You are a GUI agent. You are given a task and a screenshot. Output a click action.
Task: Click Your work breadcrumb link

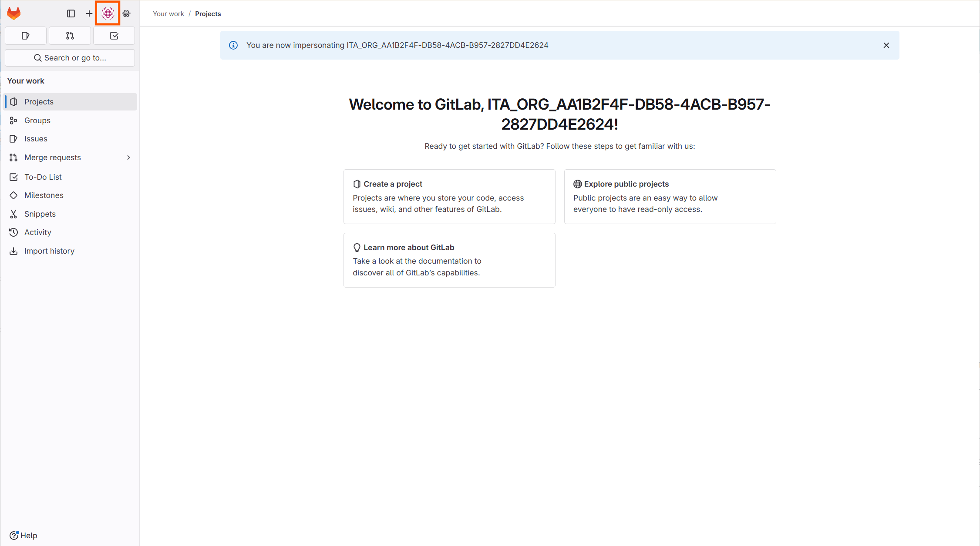pyautogui.click(x=168, y=14)
